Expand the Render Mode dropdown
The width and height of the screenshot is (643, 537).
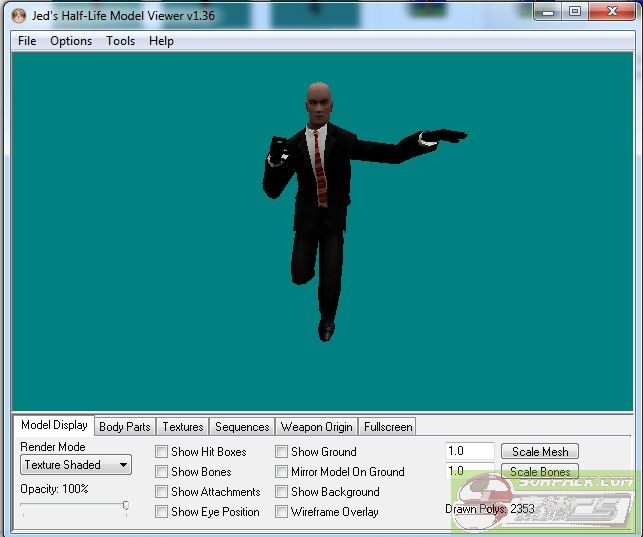[x=76, y=465]
